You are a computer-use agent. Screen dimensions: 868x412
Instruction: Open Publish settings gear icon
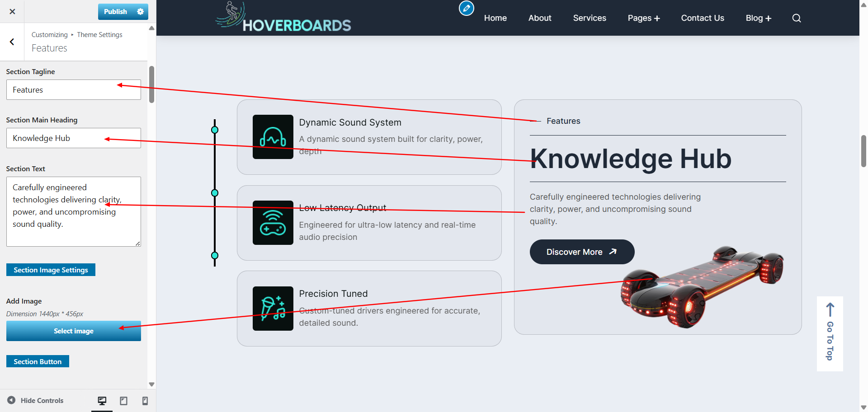tap(141, 12)
